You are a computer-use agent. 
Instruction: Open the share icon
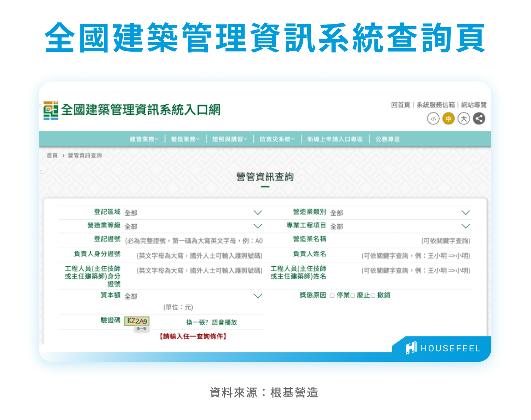click(x=479, y=119)
